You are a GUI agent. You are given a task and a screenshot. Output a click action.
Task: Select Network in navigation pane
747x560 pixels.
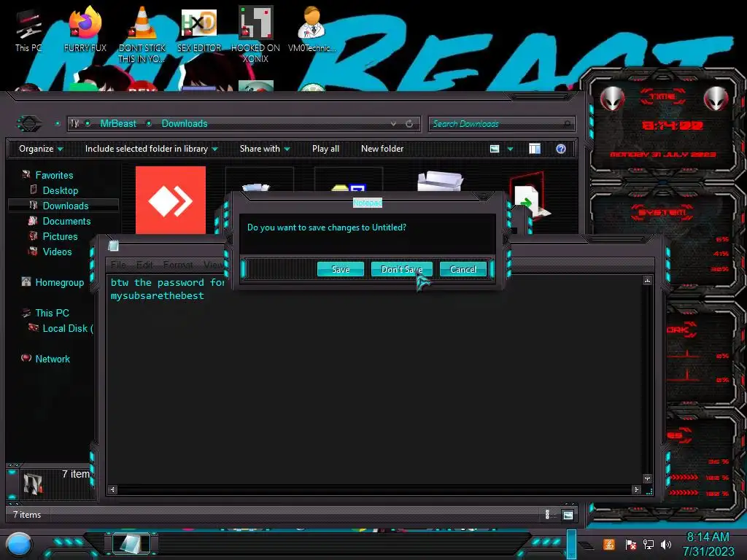tap(53, 359)
